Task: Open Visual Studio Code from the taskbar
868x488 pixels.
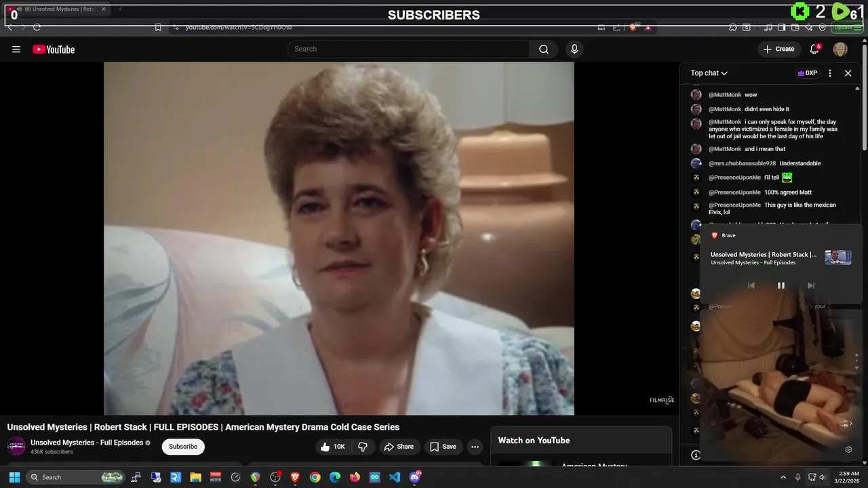Action: pyautogui.click(x=395, y=477)
